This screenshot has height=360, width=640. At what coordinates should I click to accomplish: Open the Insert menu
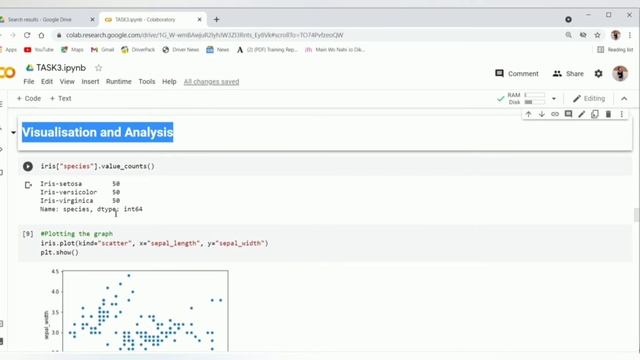90,82
